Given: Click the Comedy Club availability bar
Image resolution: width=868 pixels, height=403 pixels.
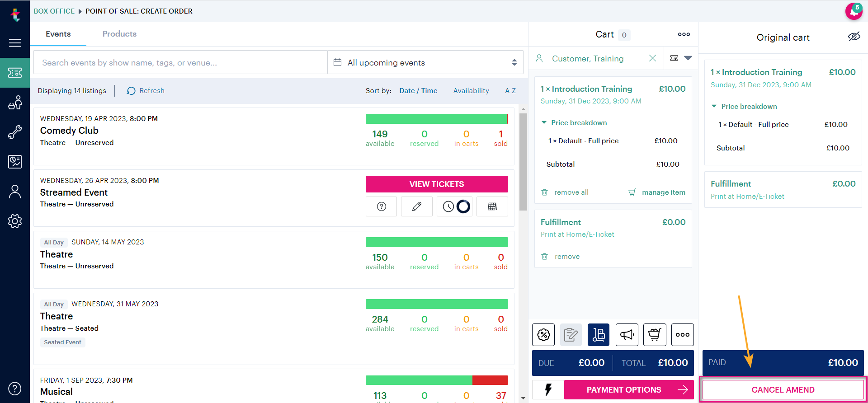Looking at the screenshot, I should 437,119.
